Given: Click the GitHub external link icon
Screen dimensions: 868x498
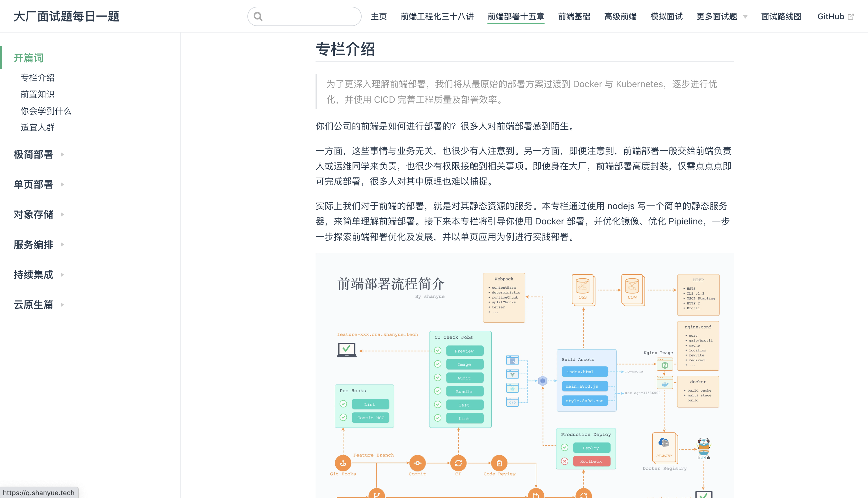Looking at the screenshot, I should 850,17.
